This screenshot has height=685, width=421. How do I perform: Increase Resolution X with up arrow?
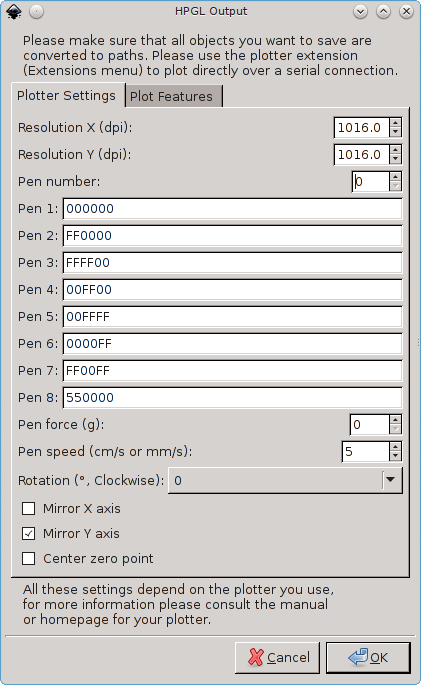point(395,123)
